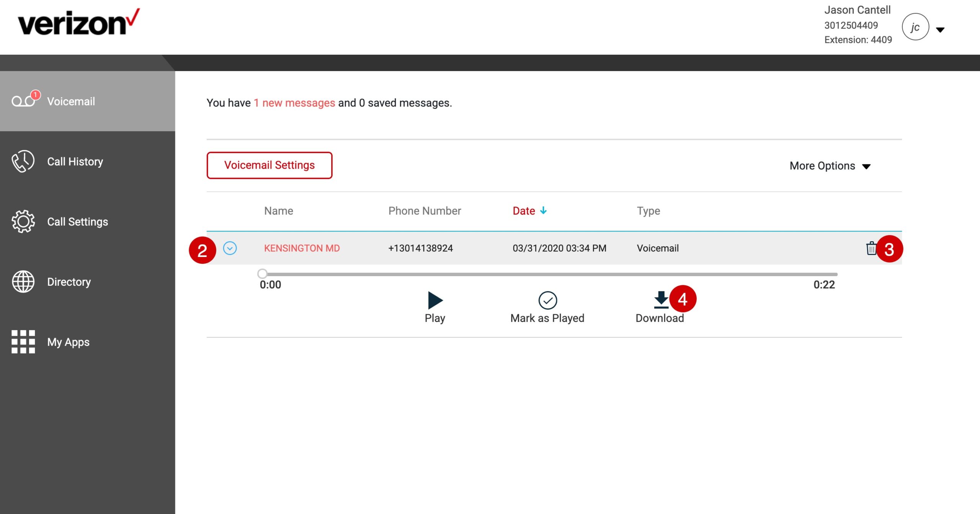Click the jc user avatar circle
This screenshot has width=980, height=514.
point(915,27)
